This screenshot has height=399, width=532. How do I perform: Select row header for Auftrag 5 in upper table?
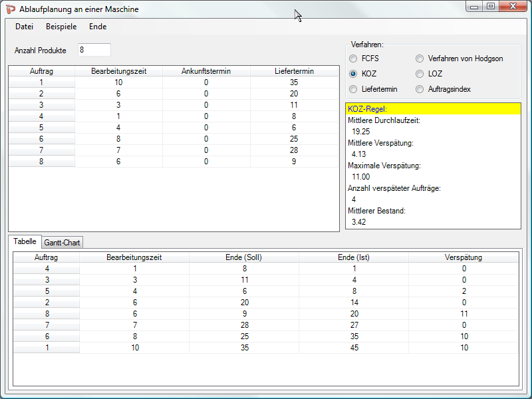click(x=41, y=128)
